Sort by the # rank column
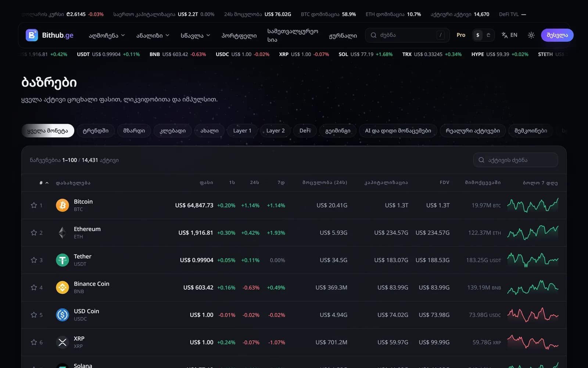 [44, 183]
